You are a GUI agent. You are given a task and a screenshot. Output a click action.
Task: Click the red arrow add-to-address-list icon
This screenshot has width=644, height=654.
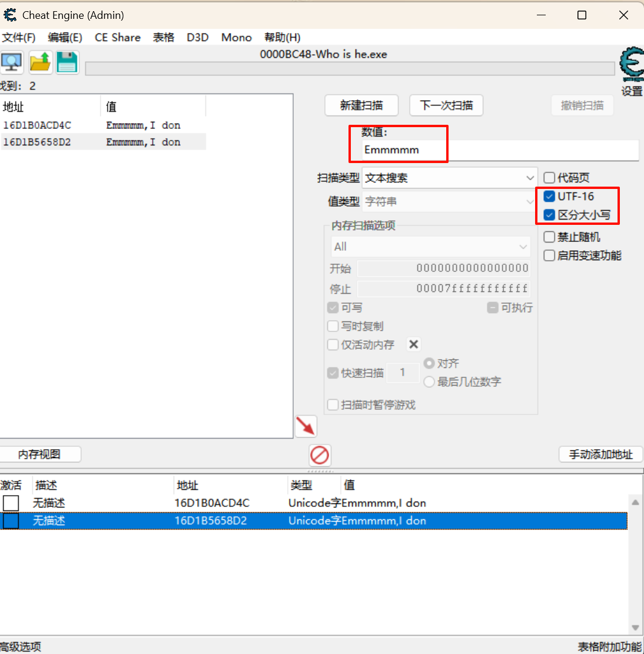[306, 426]
